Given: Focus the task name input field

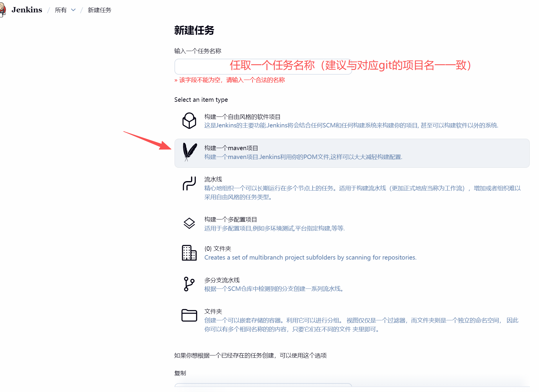Looking at the screenshot, I should tap(263, 67).
